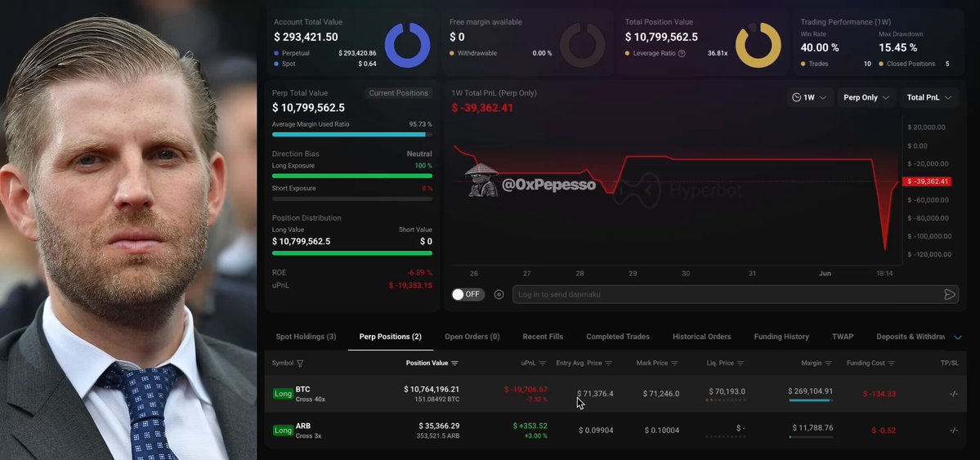Expand more tabs chevron at tab row end
This screenshot has height=460, width=980.
tap(957, 337)
